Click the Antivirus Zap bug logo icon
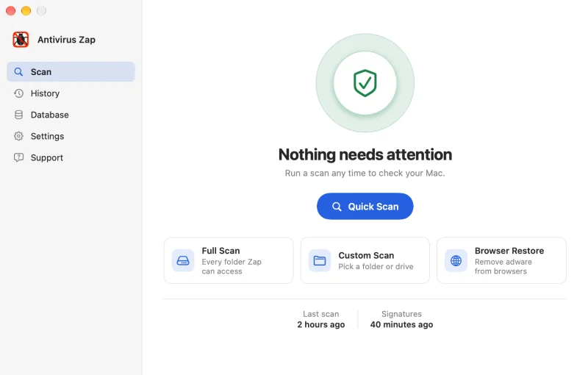 click(21, 40)
